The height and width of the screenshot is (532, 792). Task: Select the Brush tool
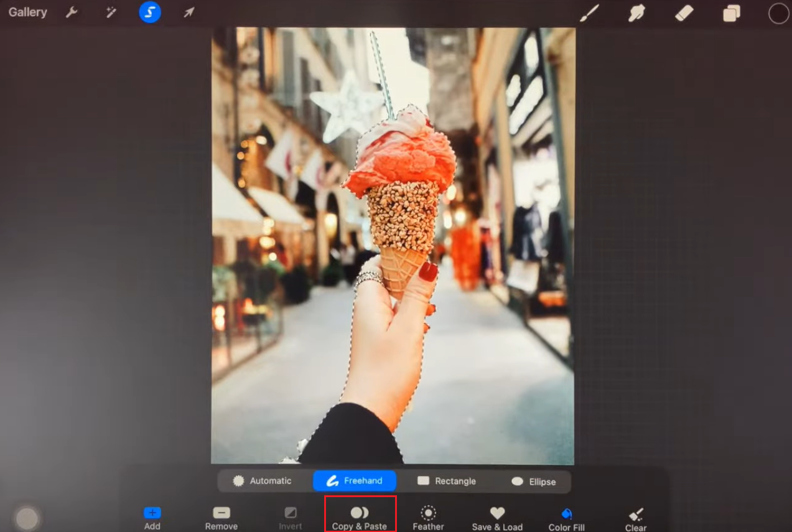coord(589,13)
